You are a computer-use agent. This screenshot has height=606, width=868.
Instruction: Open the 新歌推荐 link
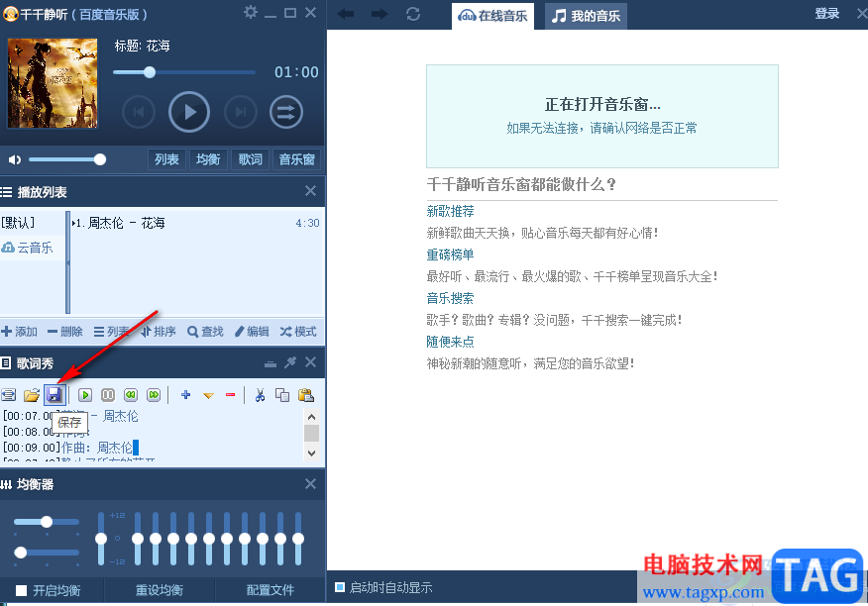point(450,211)
